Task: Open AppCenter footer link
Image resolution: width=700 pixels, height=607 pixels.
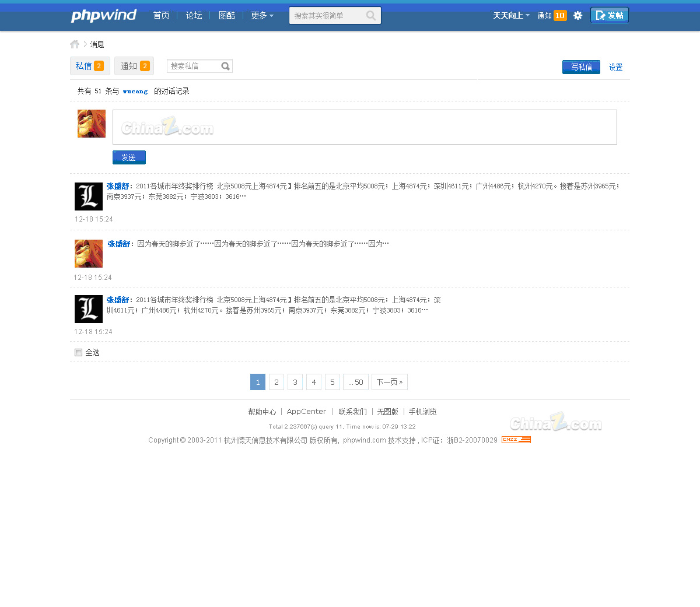Action: pyautogui.click(x=306, y=412)
